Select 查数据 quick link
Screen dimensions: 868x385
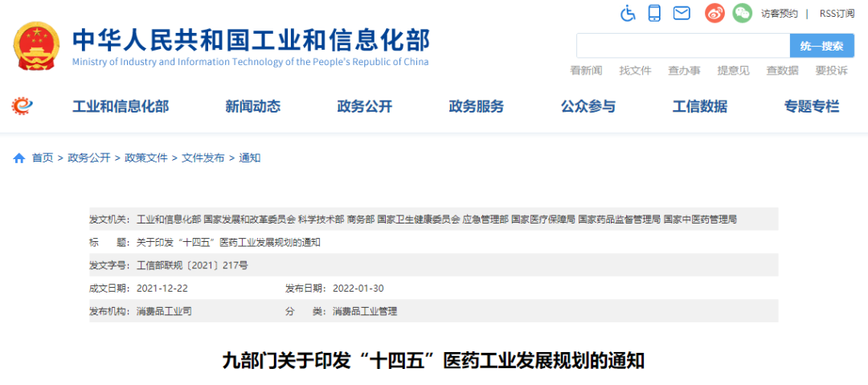(x=782, y=71)
